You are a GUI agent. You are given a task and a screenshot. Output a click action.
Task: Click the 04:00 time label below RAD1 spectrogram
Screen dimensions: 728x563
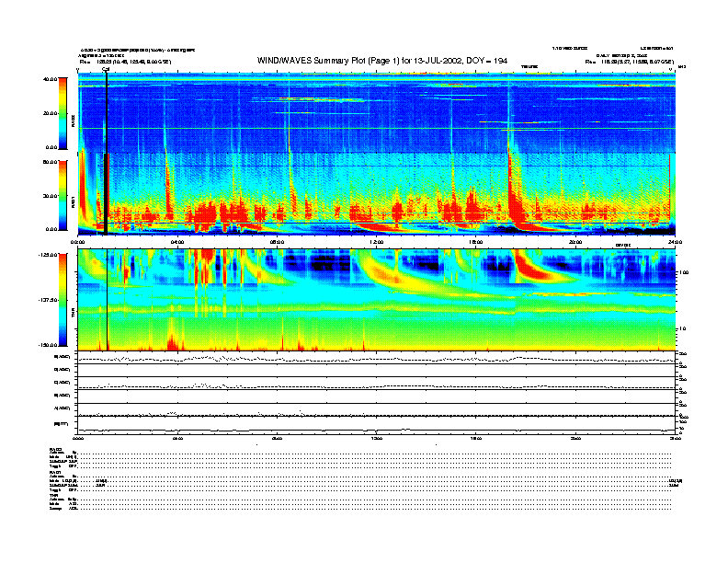click(x=177, y=242)
